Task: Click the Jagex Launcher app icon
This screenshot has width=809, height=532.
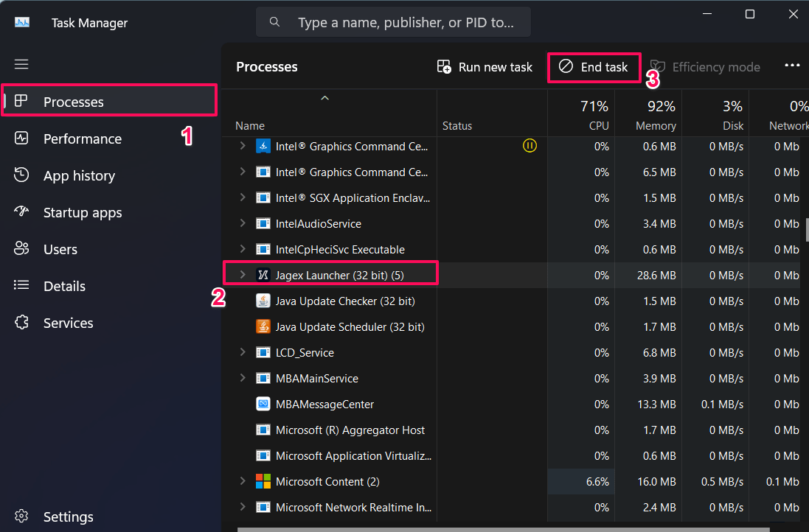Action: 263,275
